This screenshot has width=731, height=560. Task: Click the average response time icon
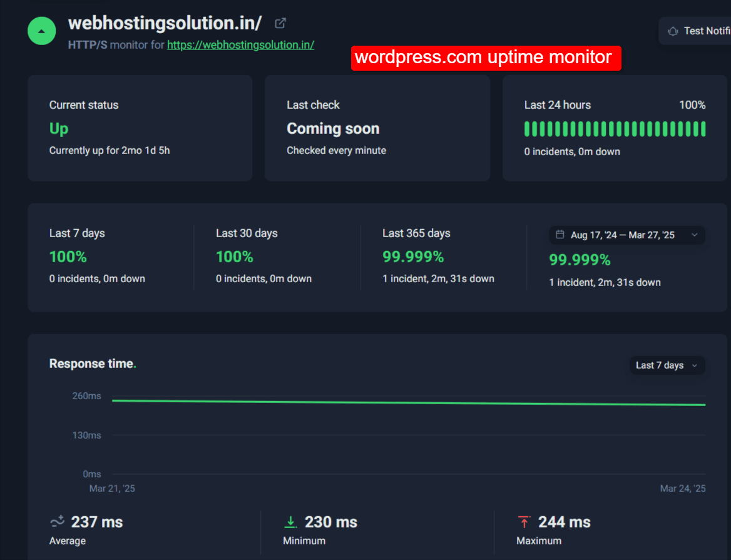(57, 521)
